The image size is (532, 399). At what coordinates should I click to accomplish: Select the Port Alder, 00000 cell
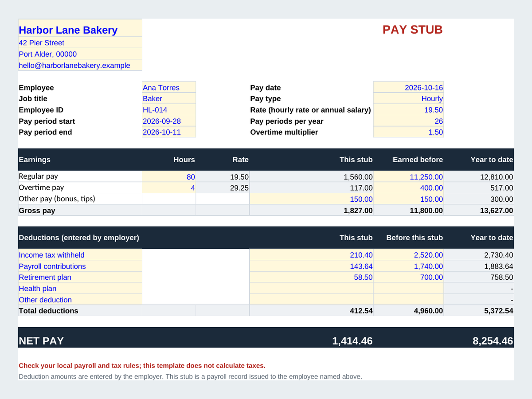point(80,54)
